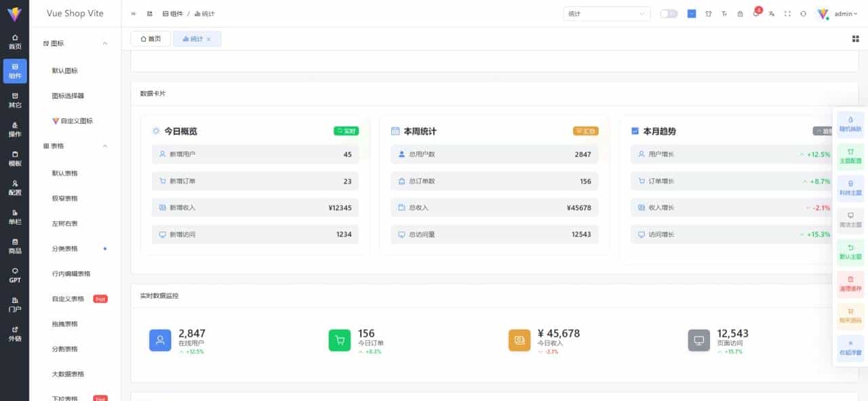Viewport: 868px width, 401px height.
Task: Select the blue theme color swatch
Action: tap(691, 13)
